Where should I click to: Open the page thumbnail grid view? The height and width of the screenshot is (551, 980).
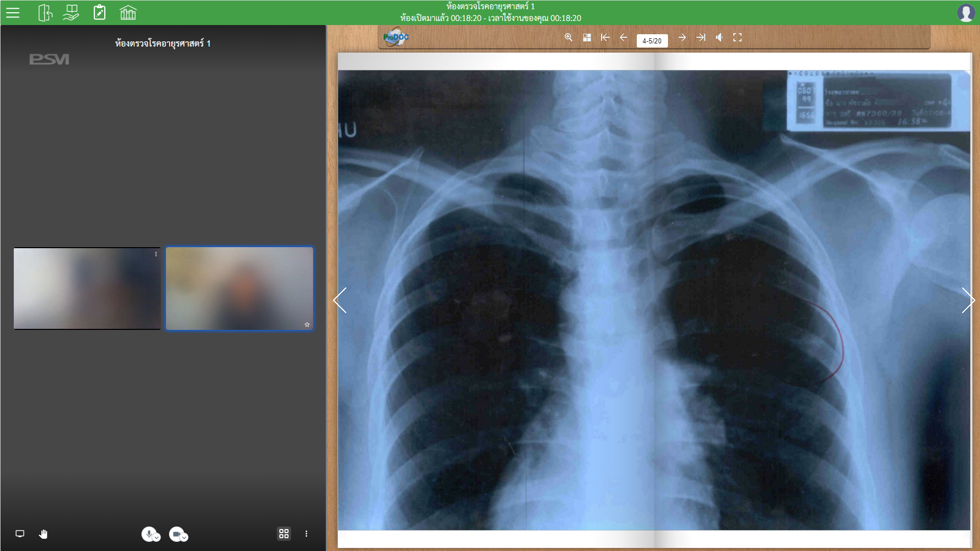587,37
